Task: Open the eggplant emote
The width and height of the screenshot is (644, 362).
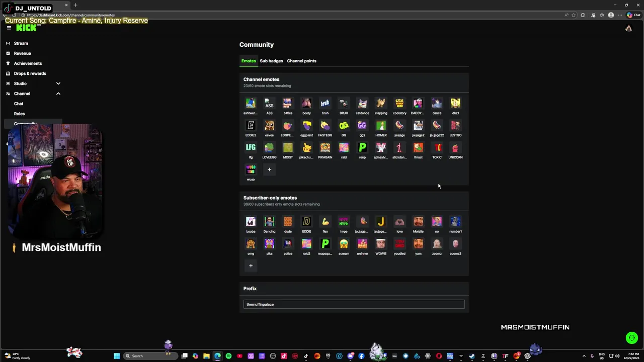Action: tap(306, 126)
